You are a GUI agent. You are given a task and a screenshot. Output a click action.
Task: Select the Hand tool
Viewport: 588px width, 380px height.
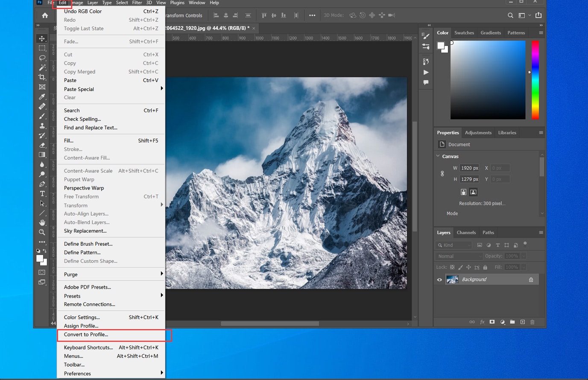[42, 222]
